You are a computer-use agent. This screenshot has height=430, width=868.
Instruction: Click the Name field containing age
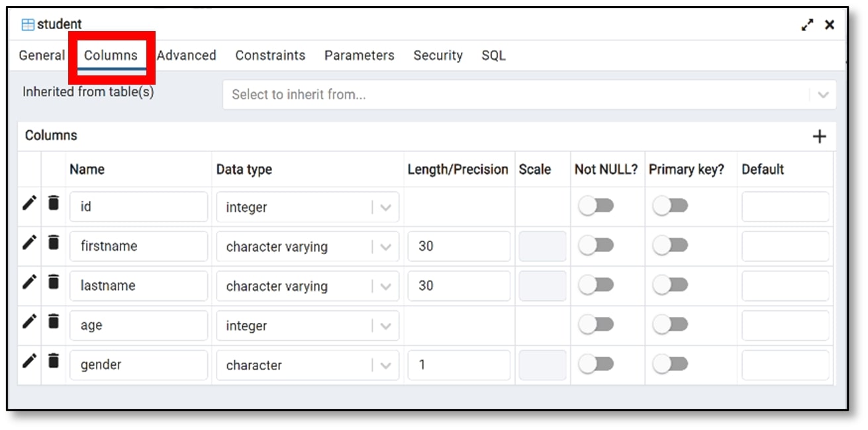click(x=138, y=325)
